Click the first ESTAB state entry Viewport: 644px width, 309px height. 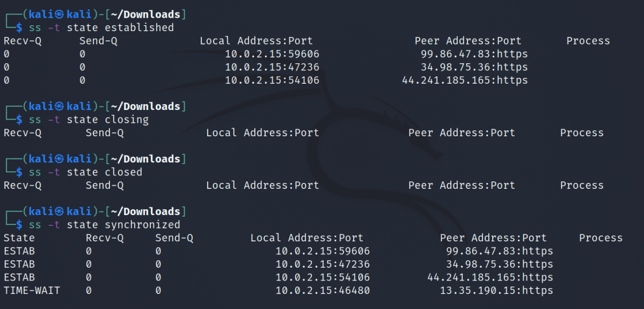click(19, 251)
